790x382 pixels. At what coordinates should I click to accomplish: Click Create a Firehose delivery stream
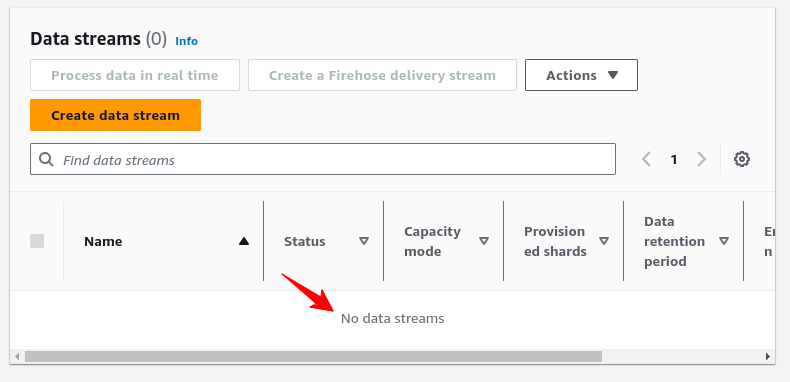coord(382,75)
